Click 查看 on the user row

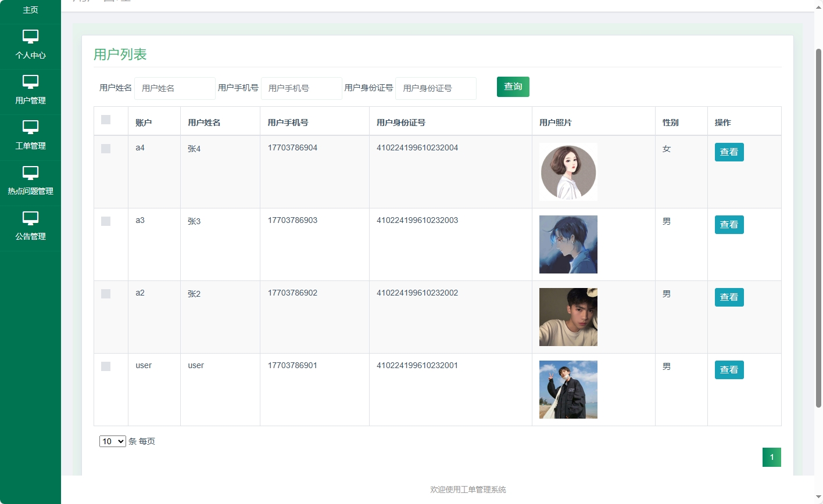click(729, 369)
